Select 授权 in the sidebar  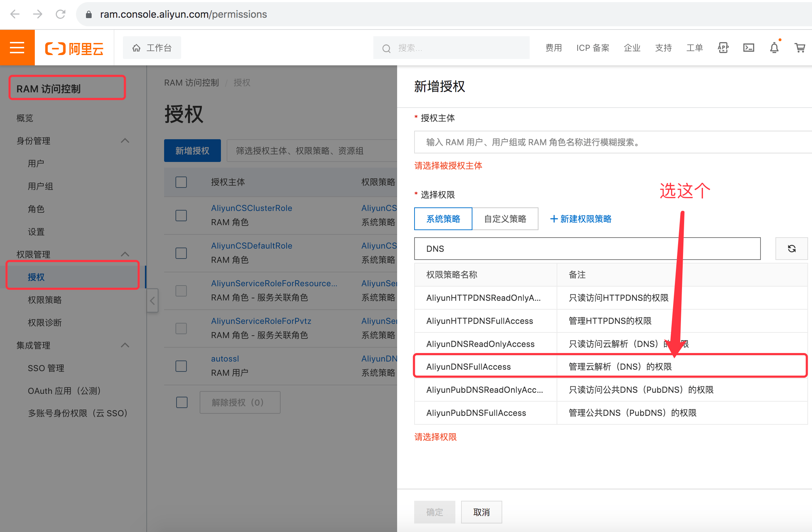coord(36,277)
